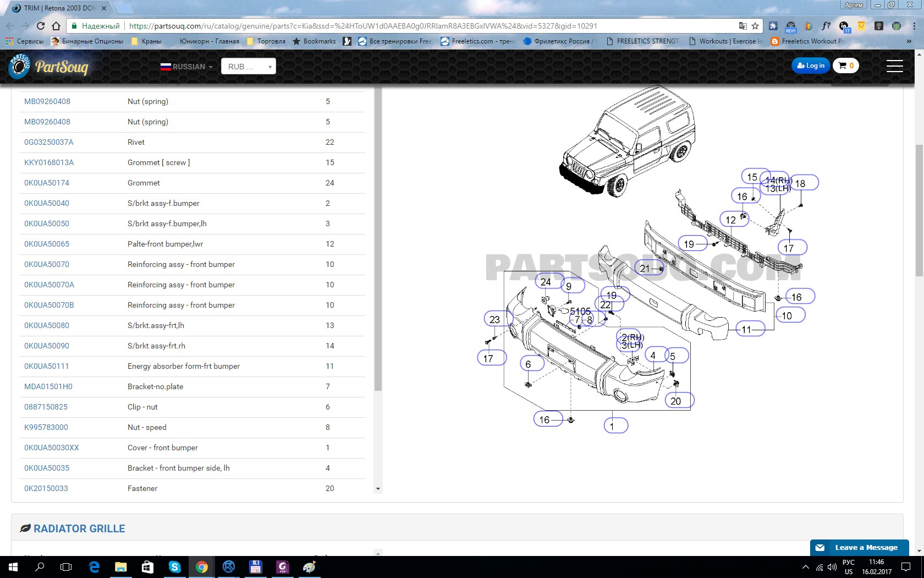Click the parts list scrollbar thumb

[378, 239]
